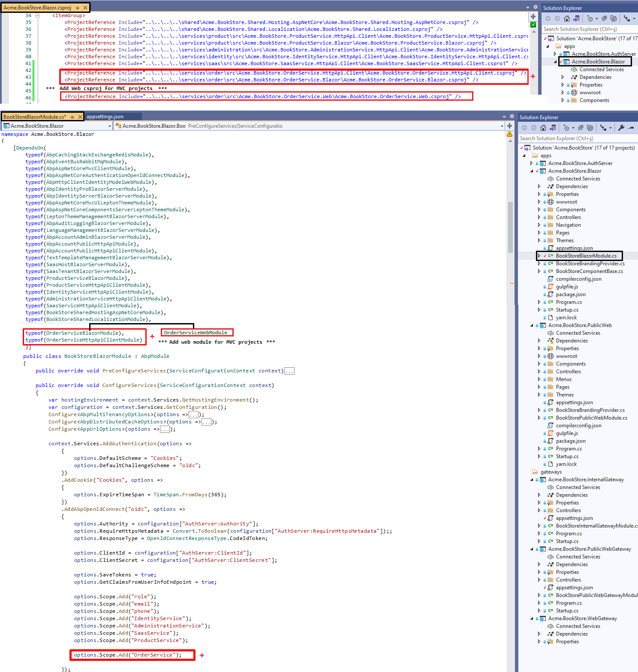Select the gateways solution folder
This screenshot has width=638, height=672.
pyautogui.click(x=551, y=472)
